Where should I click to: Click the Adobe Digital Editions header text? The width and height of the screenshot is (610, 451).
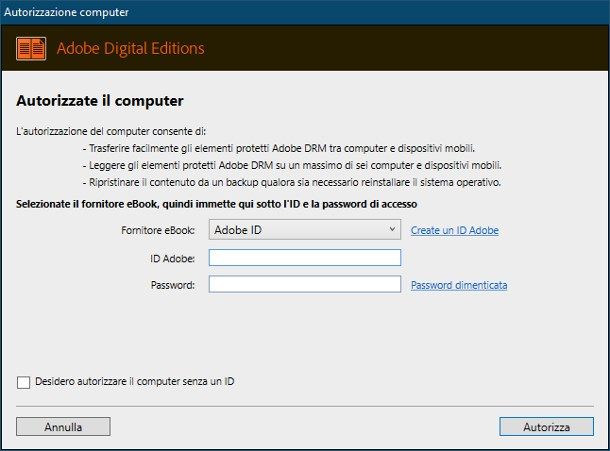click(130, 48)
